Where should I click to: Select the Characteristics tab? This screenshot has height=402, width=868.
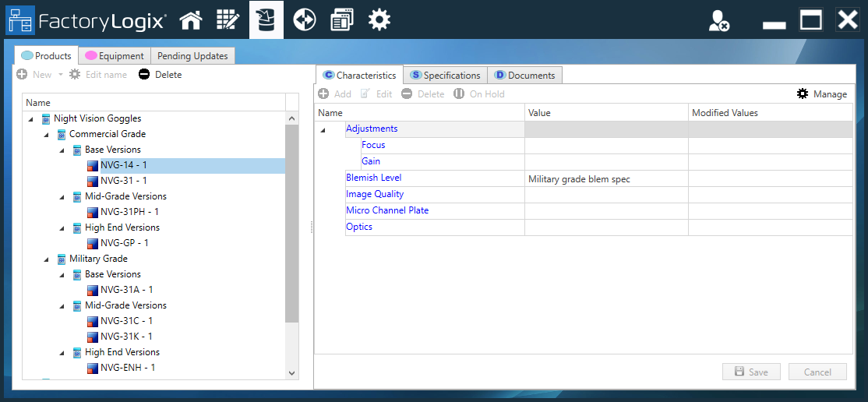[360, 75]
